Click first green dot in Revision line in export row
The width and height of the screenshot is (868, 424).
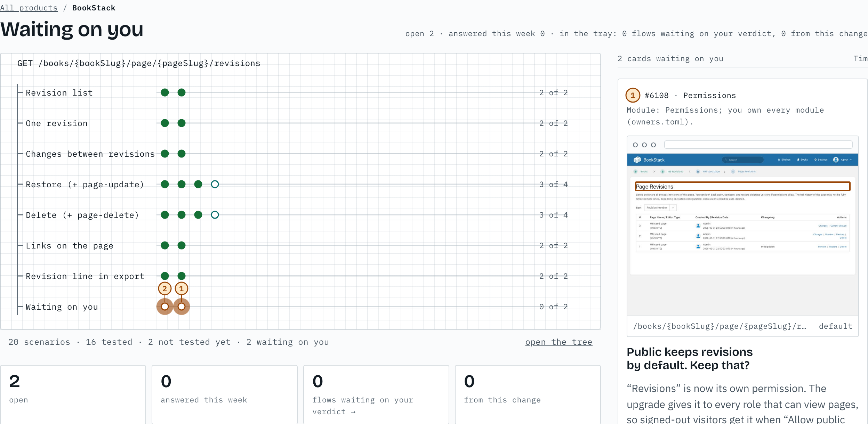165,276
